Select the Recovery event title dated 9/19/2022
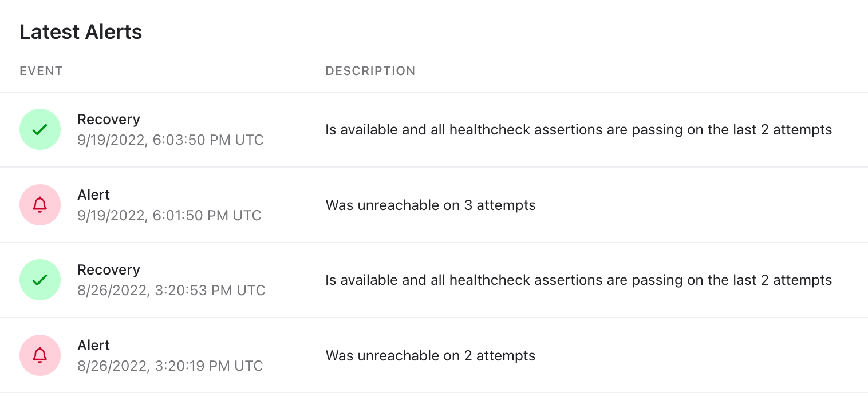Image resolution: width=868 pixels, height=397 pixels. pos(109,120)
